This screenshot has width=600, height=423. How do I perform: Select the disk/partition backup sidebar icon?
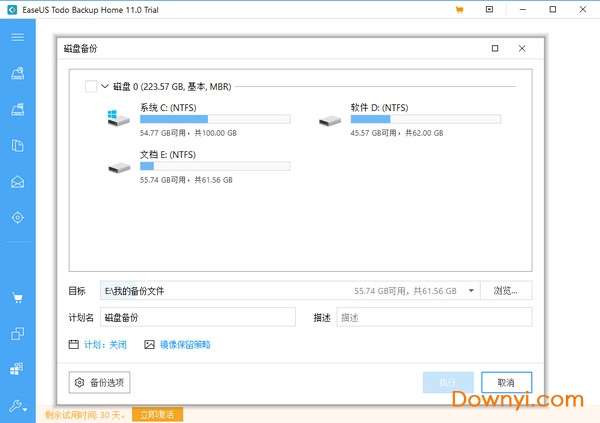click(18, 73)
